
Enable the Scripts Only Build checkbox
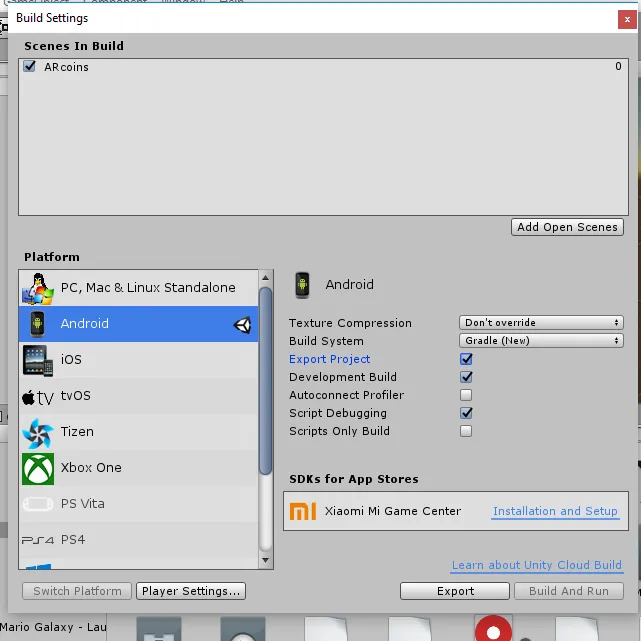coord(466,431)
